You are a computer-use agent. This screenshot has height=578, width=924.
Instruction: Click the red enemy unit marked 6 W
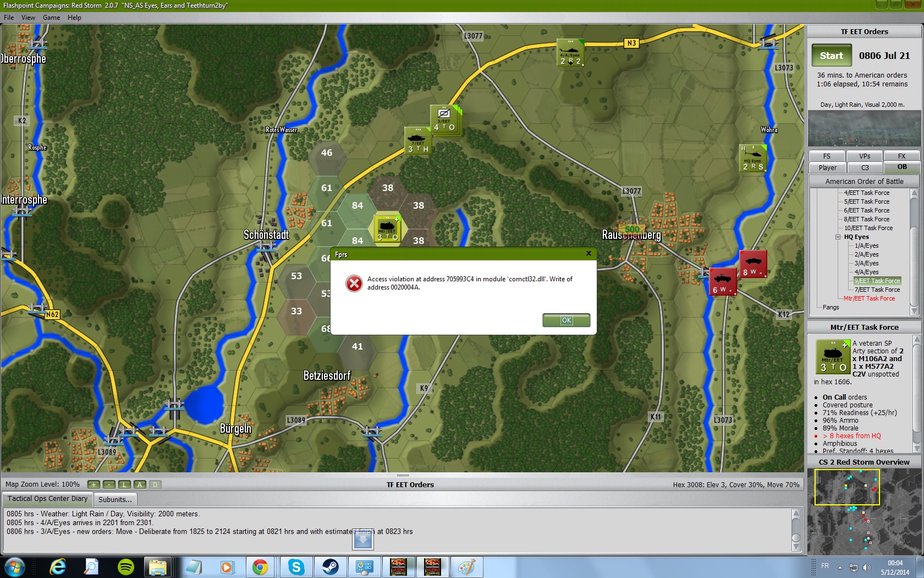[x=723, y=281]
